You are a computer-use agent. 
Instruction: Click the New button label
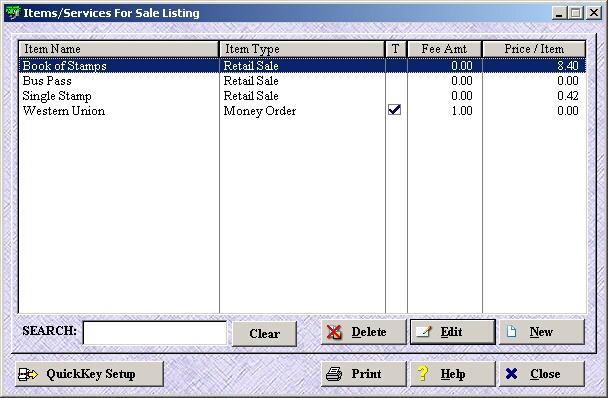coord(541,332)
